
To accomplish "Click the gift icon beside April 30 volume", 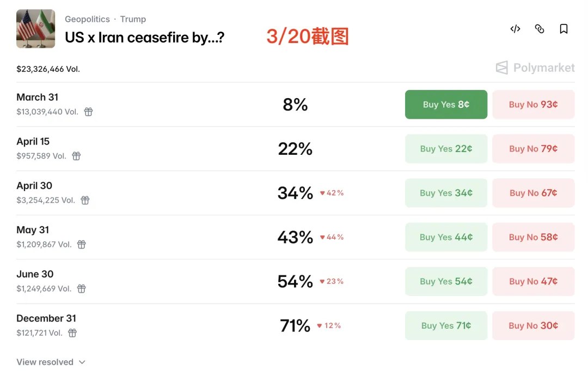I will pos(85,200).
